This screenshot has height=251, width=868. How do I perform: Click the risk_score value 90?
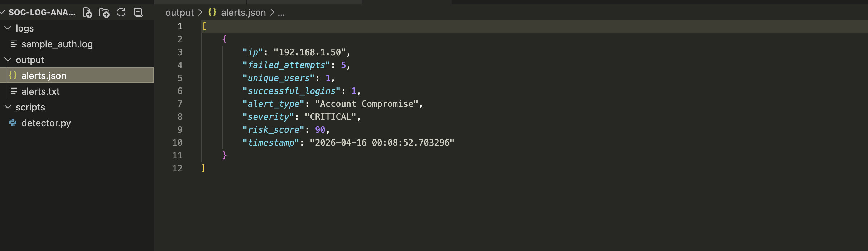pos(320,130)
